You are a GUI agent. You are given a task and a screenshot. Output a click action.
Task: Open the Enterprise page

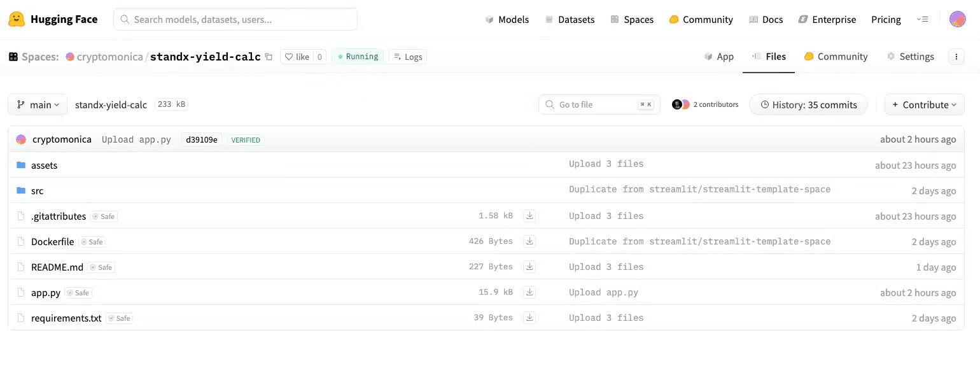(827, 19)
